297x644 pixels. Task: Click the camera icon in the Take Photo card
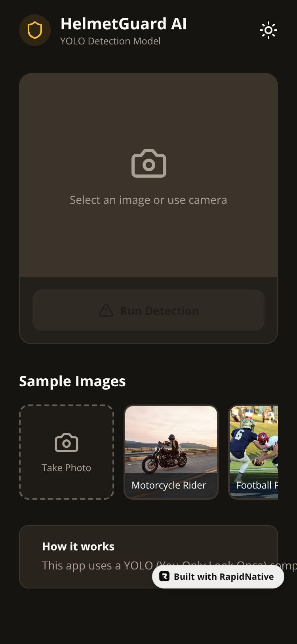(x=67, y=443)
